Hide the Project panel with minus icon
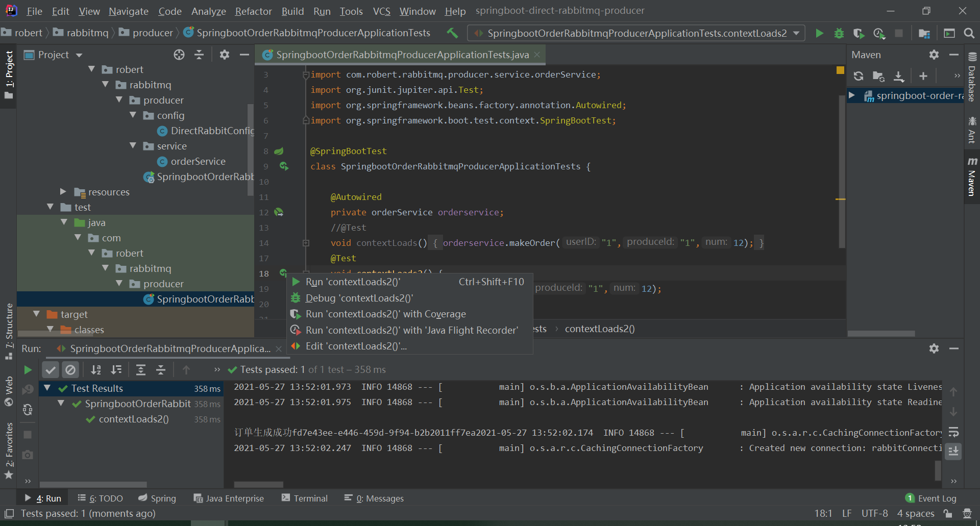Viewport: 980px width, 526px height. click(x=244, y=55)
